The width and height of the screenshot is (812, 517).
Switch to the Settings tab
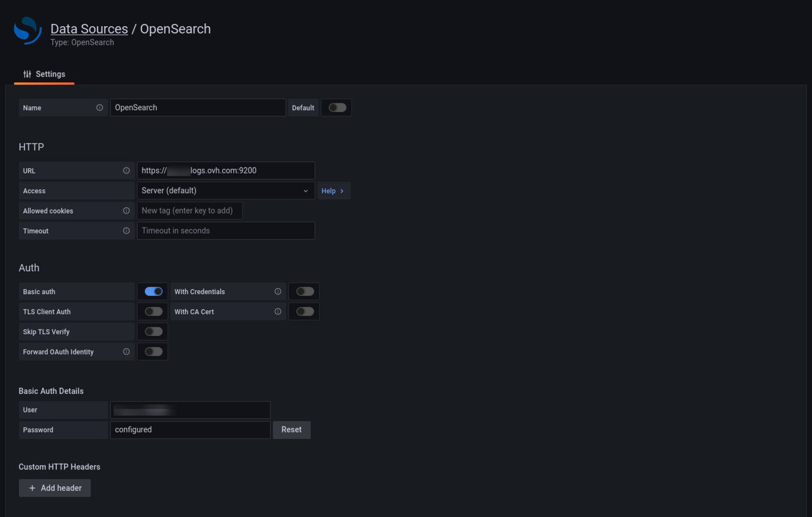point(44,74)
